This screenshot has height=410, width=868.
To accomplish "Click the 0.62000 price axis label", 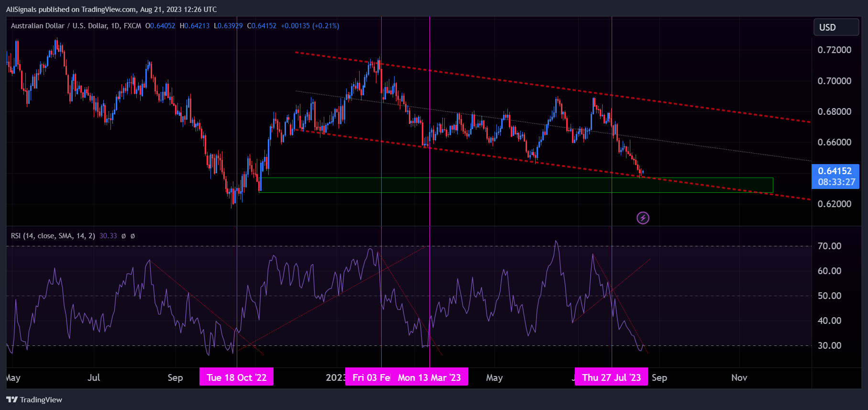I will pos(835,204).
